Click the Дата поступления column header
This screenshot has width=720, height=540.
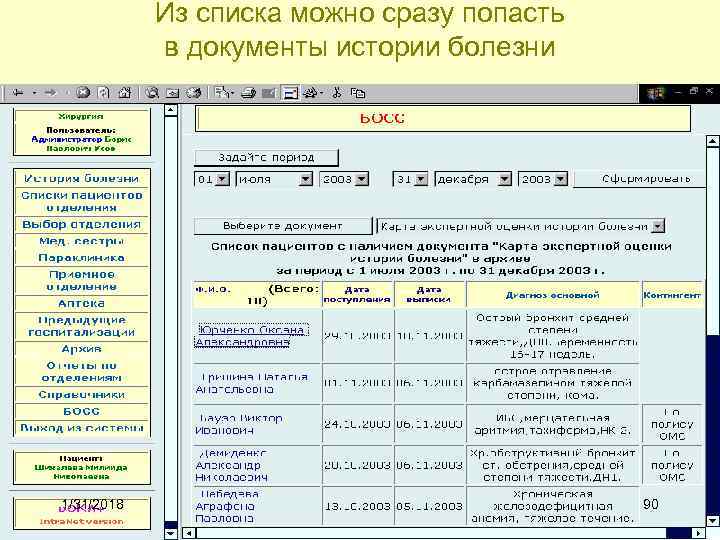(x=357, y=295)
